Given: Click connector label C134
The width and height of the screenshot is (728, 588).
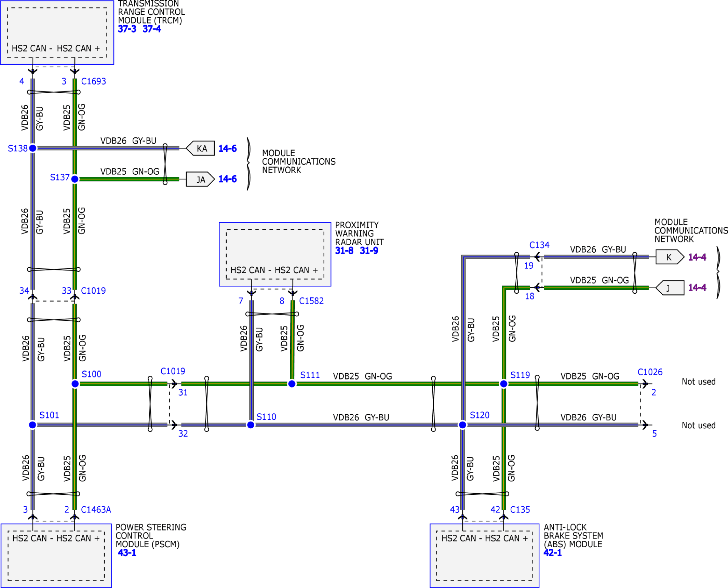Looking at the screenshot, I should click(539, 245).
